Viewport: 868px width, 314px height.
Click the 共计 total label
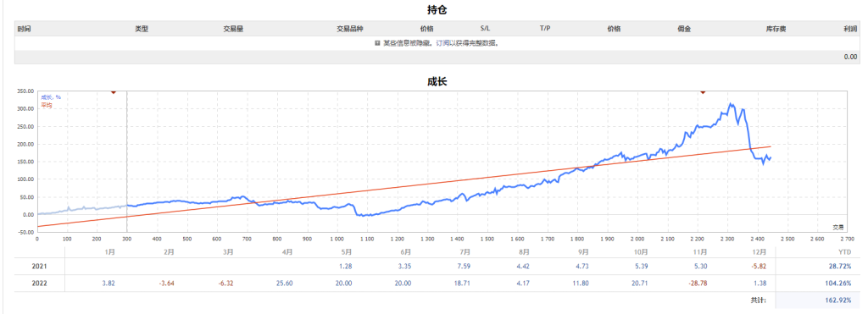759,300
